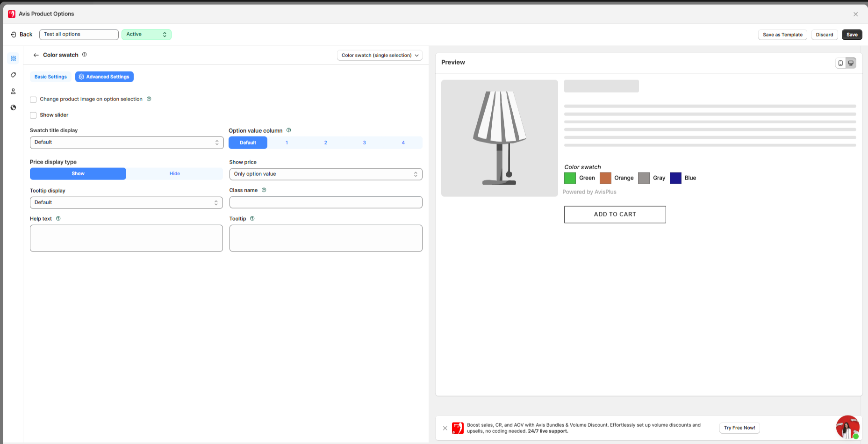This screenshot has height=444, width=868.
Task: Switch preview to desktop view
Action: point(851,63)
